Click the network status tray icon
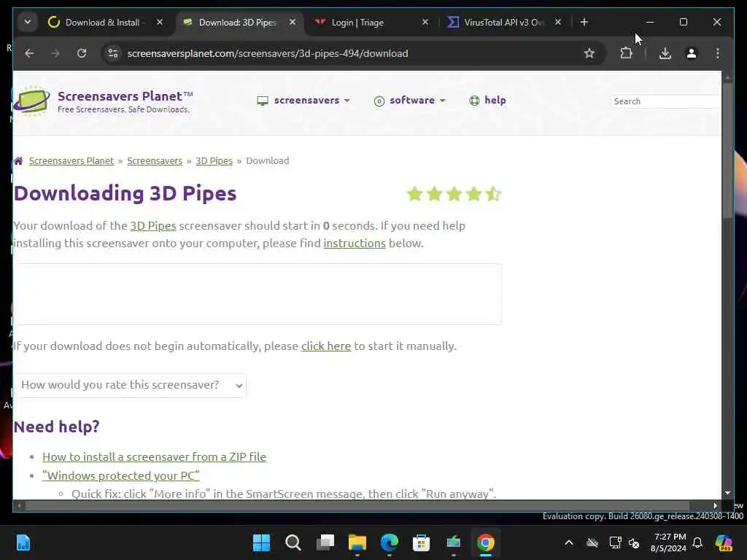This screenshot has width=747, height=560. point(615,542)
